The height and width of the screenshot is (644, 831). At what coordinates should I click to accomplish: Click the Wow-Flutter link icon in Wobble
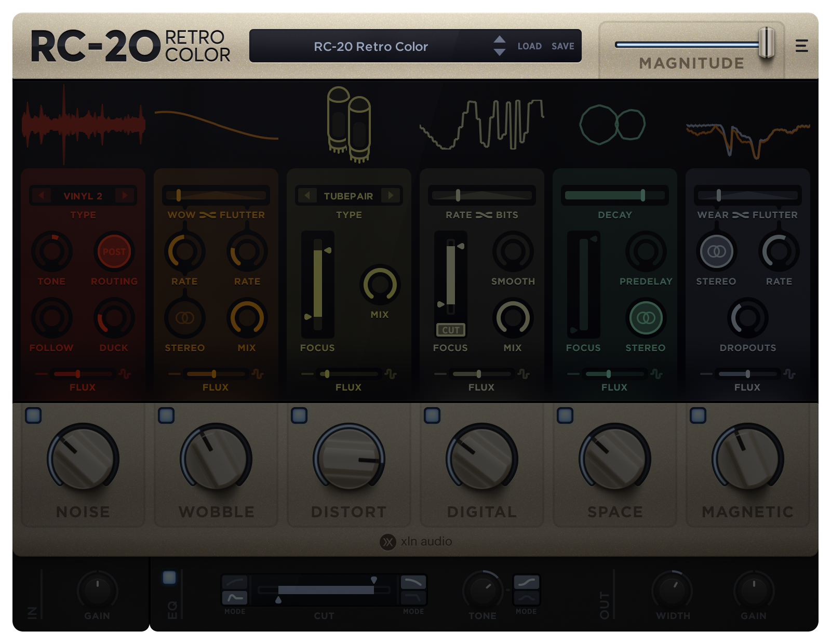(208, 215)
